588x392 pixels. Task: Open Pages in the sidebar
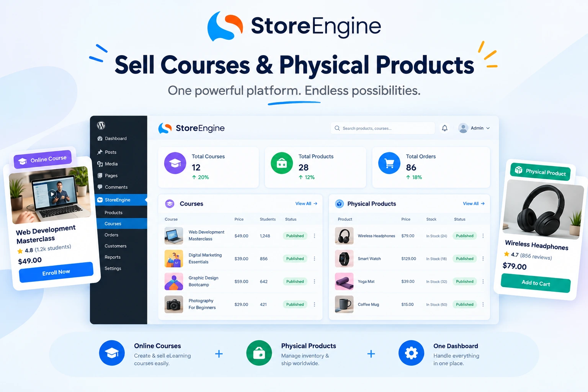pyautogui.click(x=107, y=176)
